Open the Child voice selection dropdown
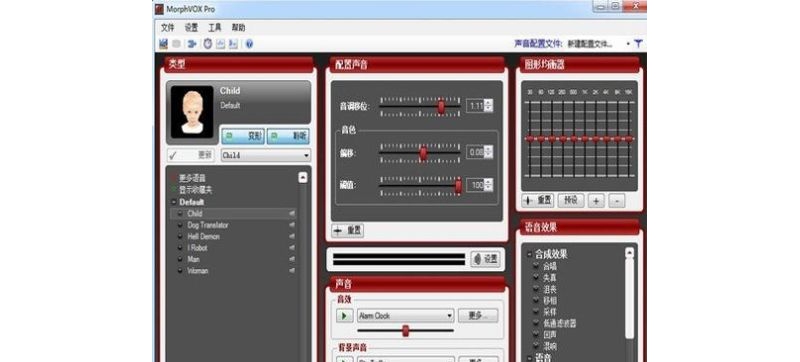Image resolution: width=800 pixels, height=362 pixels. click(266, 156)
